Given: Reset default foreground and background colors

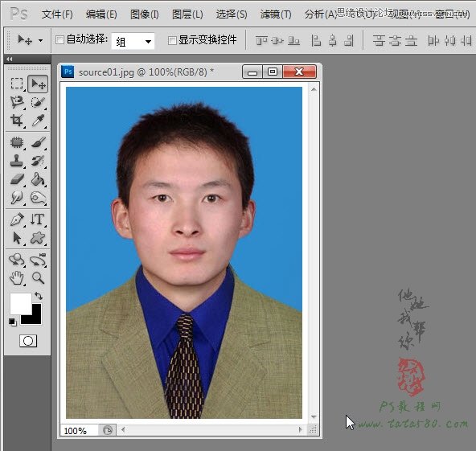Looking at the screenshot, I should tap(12, 322).
